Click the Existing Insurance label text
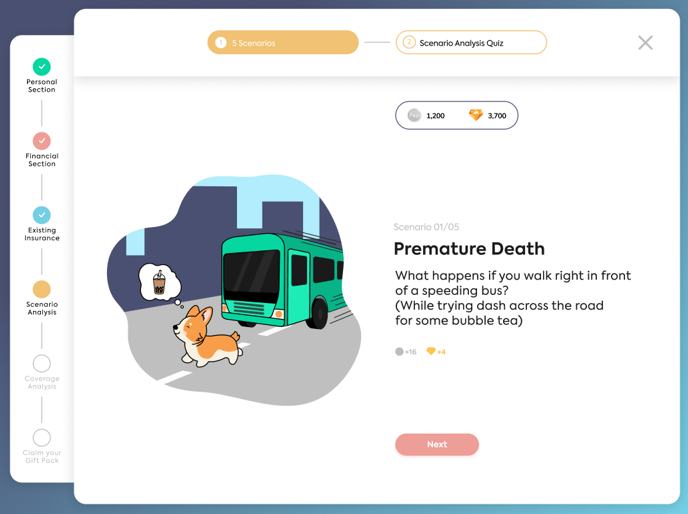Image resolution: width=688 pixels, height=514 pixels. point(42,235)
